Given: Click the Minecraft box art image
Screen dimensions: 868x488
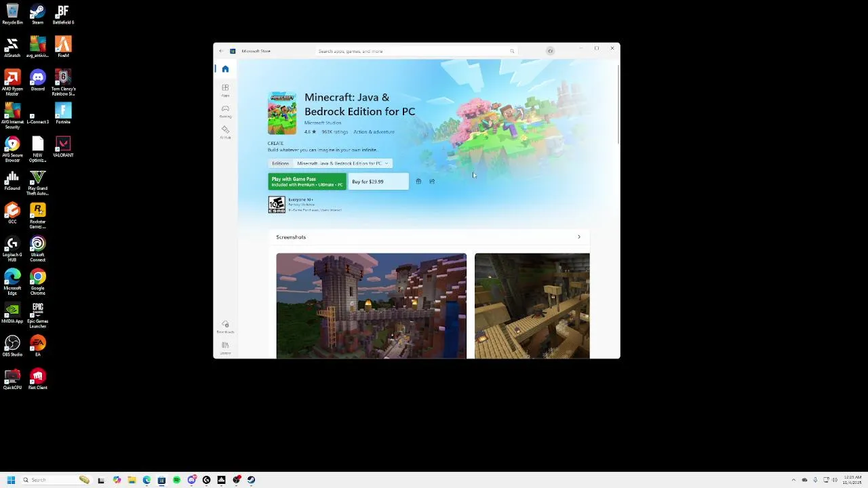Looking at the screenshot, I should [282, 113].
